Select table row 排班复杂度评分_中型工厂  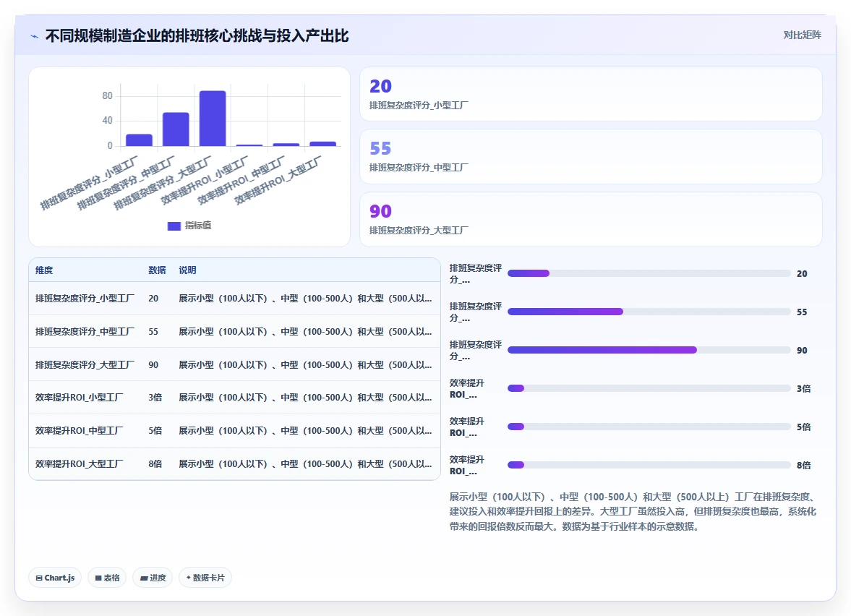pos(234,332)
